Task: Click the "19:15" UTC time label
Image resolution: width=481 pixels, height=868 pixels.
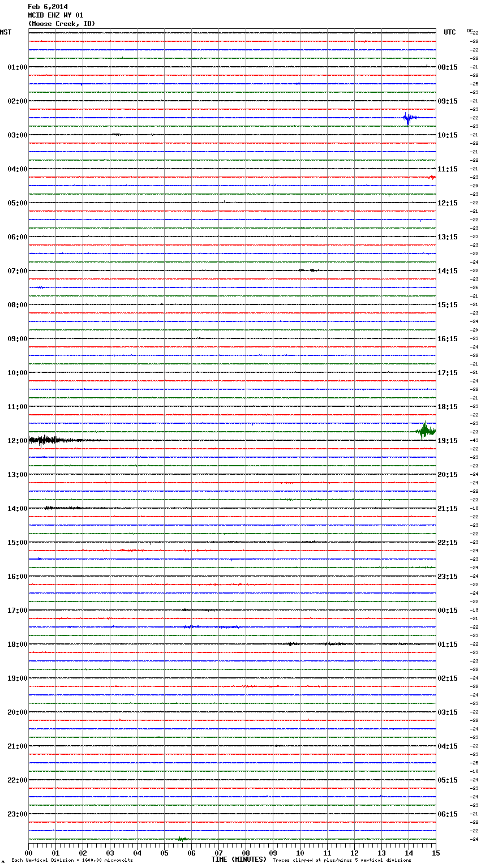Action: pos(448,441)
